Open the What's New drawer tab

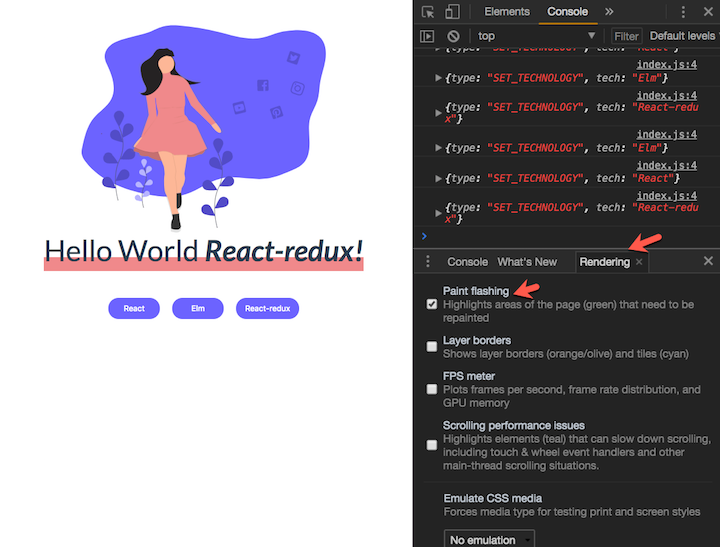527,262
